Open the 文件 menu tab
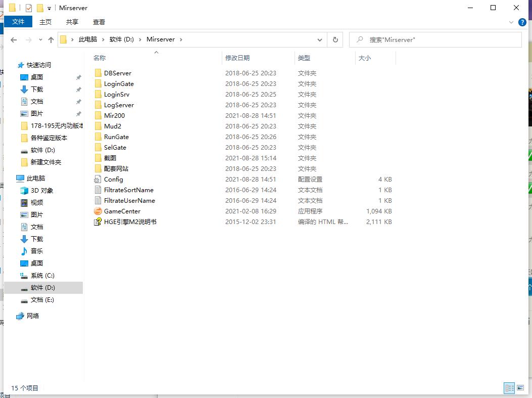The width and height of the screenshot is (532, 398). coord(18,22)
